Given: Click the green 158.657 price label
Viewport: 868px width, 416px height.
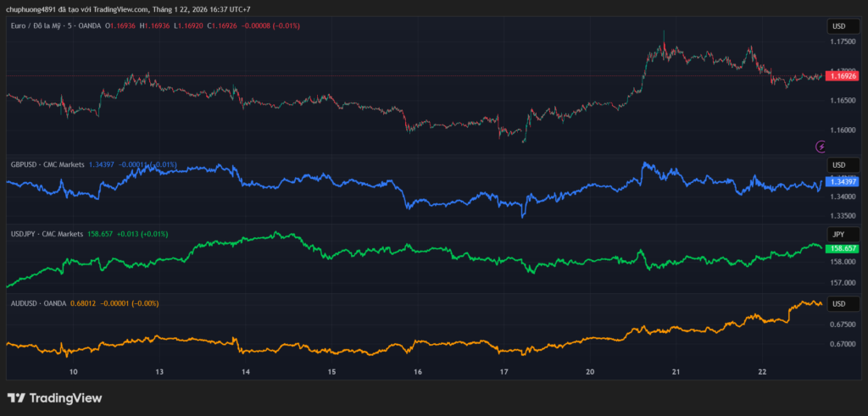Looking at the screenshot, I should click(845, 249).
